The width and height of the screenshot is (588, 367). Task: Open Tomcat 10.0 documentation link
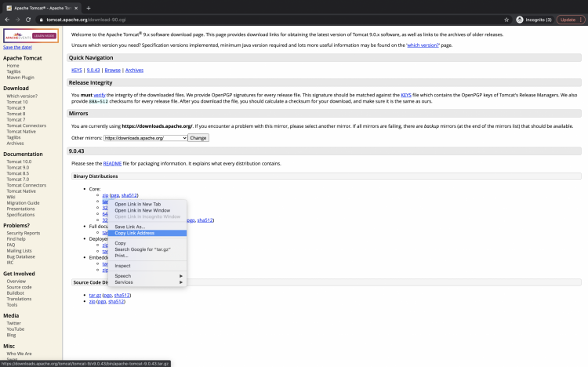(x=19, y=162)
